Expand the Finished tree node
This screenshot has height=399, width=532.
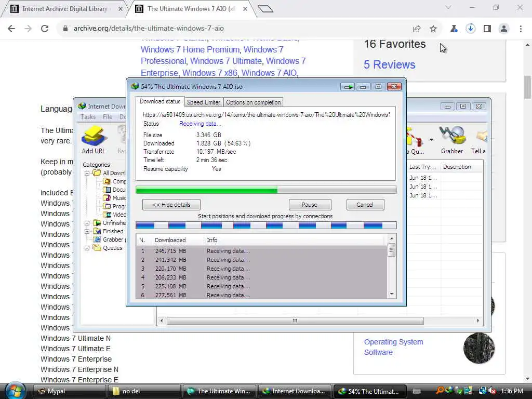87,231
